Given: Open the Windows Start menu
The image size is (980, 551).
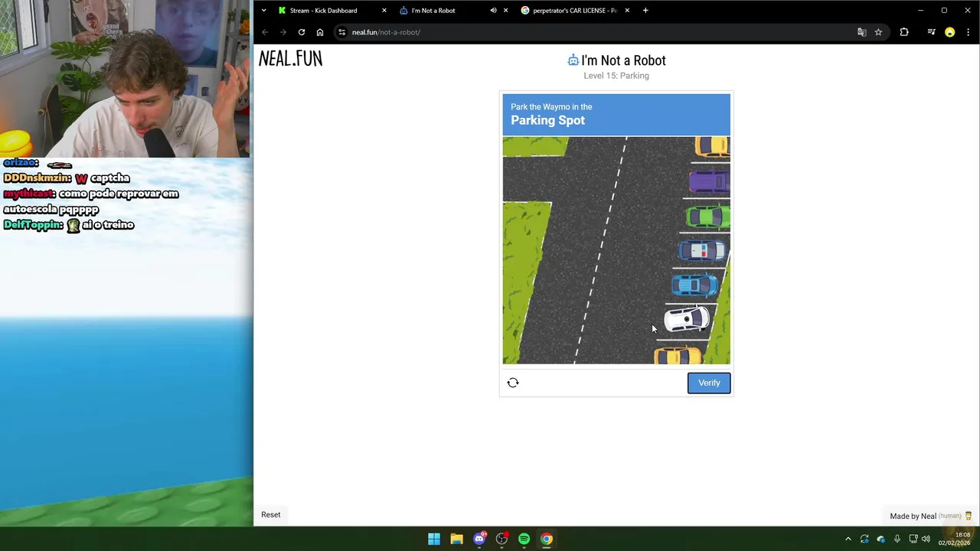Looking at the screenshot, I should point(434,539).
